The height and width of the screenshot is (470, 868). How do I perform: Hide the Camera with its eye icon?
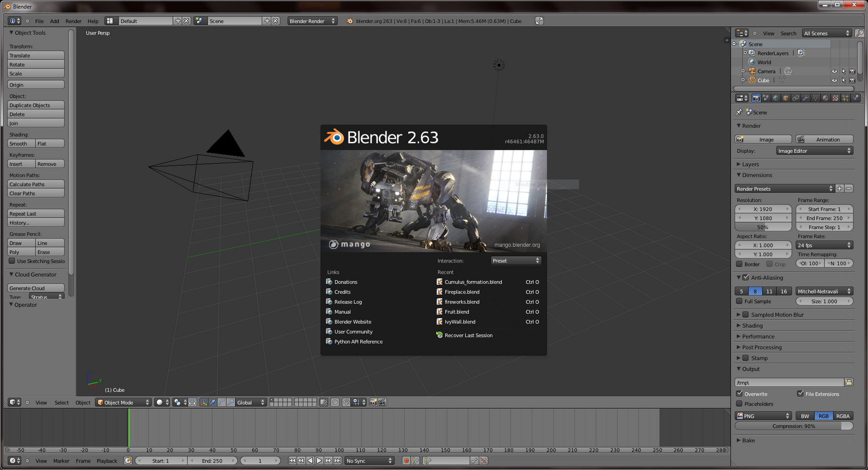pyautogui.click(x=834, y=71)
